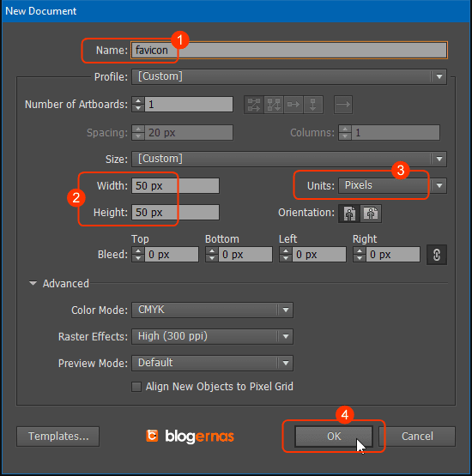Select Landscape orientation icon
The height and width of the screenshot is (476, 472).
pos(371,214)
